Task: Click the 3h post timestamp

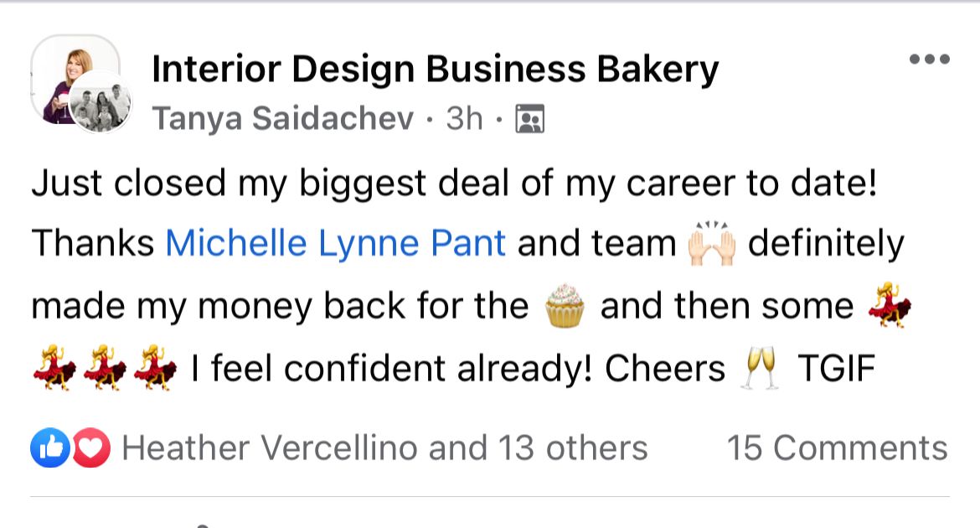Action: 465,119
